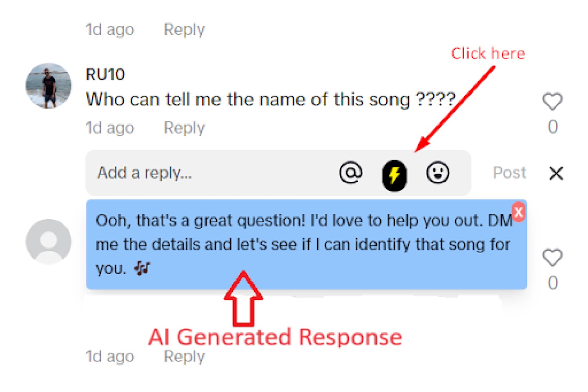Click the '1d ago' timestamp under RU10's comment
588x392 pixels.
click(x=110, y=128)
